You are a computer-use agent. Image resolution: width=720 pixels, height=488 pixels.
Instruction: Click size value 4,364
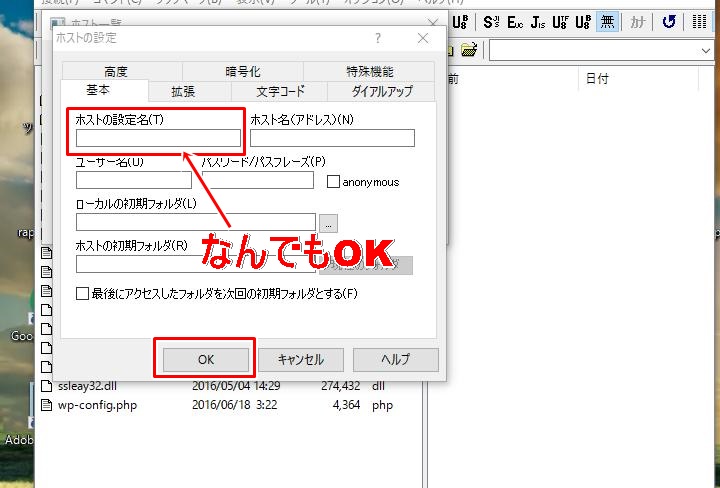click(x=346, y=405)
